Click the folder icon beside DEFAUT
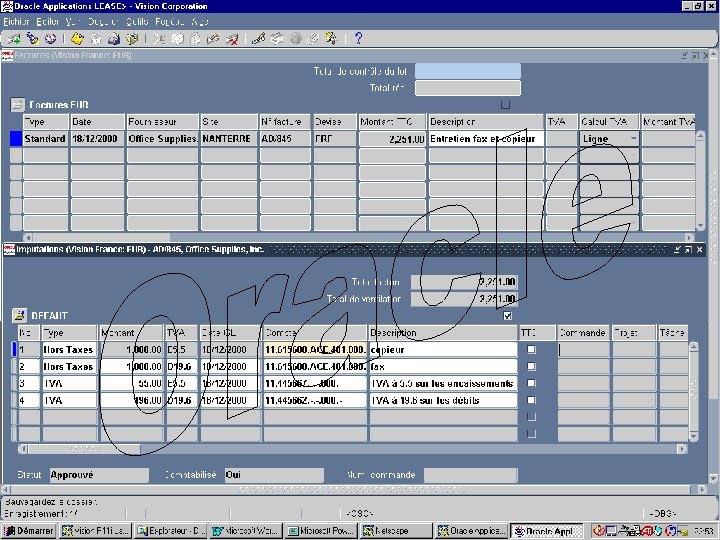Image resolution: width=720 pixels, height=540 pixels. point(19,315)
